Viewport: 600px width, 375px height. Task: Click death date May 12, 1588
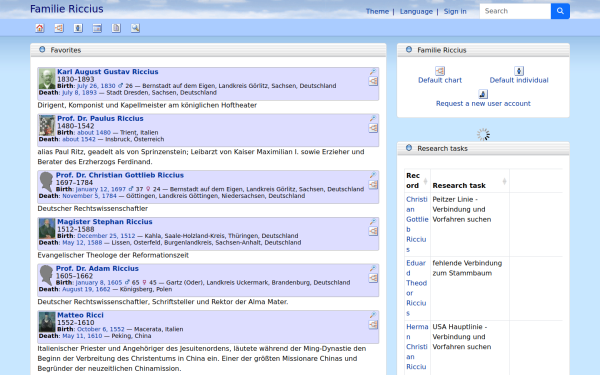click(x=82, y=243)
